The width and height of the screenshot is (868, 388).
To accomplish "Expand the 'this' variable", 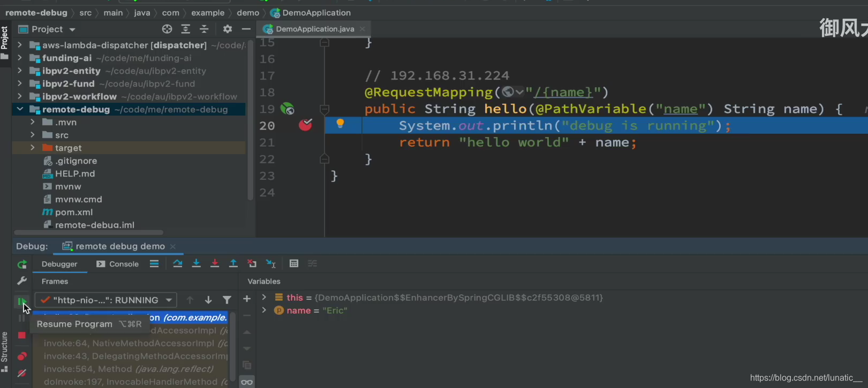I will click(264, 297).
